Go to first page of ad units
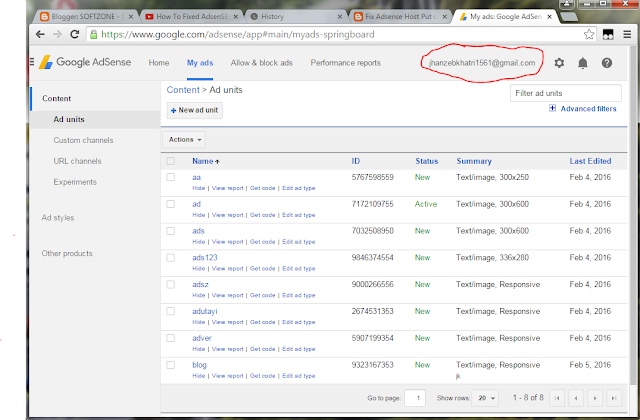The width and height of the screenshot is (640, 420). tap(557, 398)
